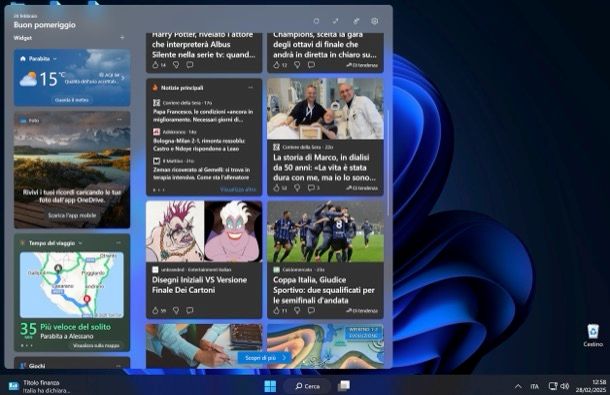
Task: Open Coppa Italia Giudice Sportivo article
Action: pos(324,290)
